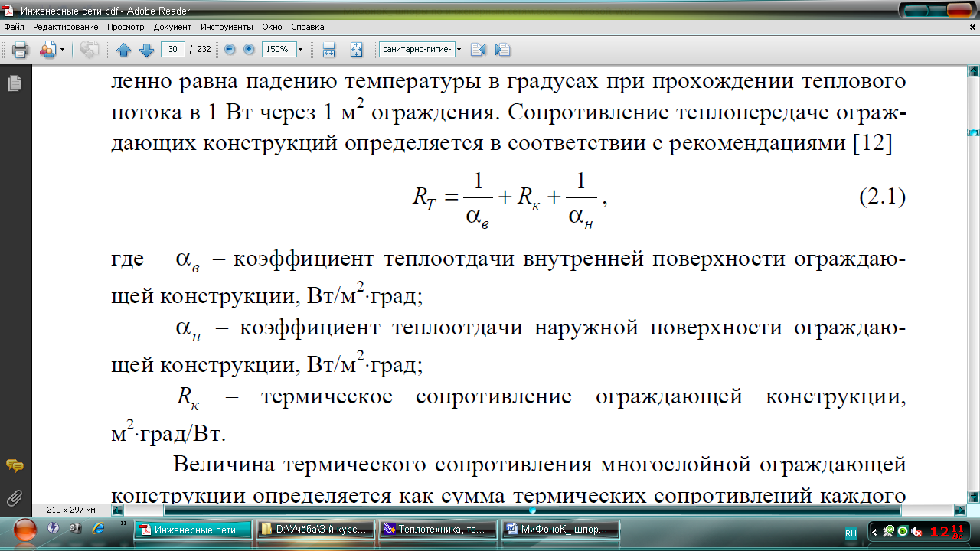The height and width of the screenshot is (551, 980).
Task: Click the Find Next icon
Action: 502,50
